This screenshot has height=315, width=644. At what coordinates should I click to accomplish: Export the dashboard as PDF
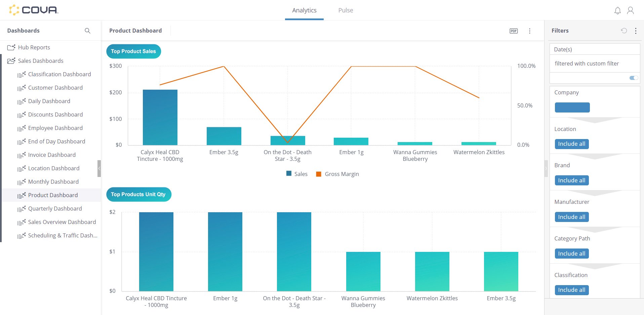point(513,31)
